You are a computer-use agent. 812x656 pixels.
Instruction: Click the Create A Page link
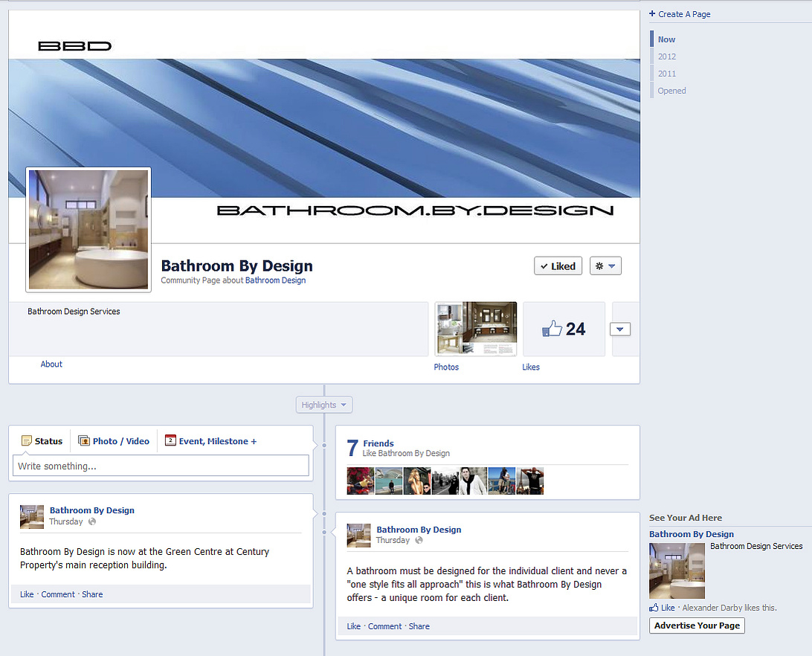[684, 14]
